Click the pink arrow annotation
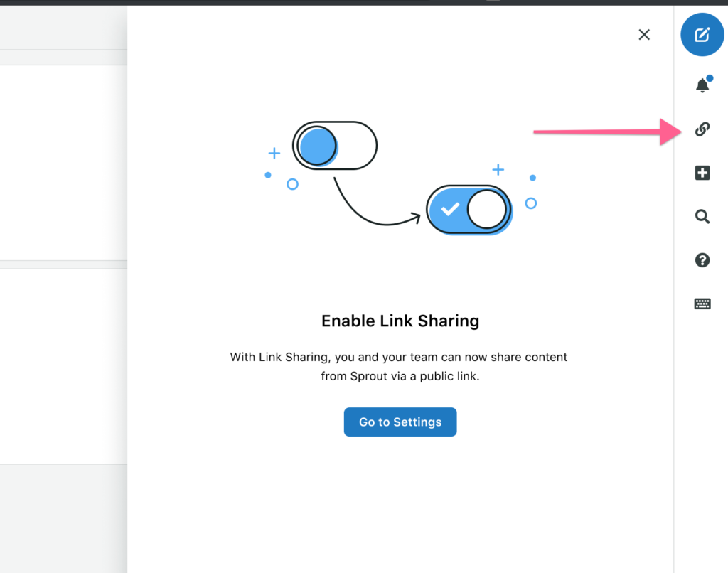Image resolution: width=728 pixels, height=573 pixels. (604, 132)
